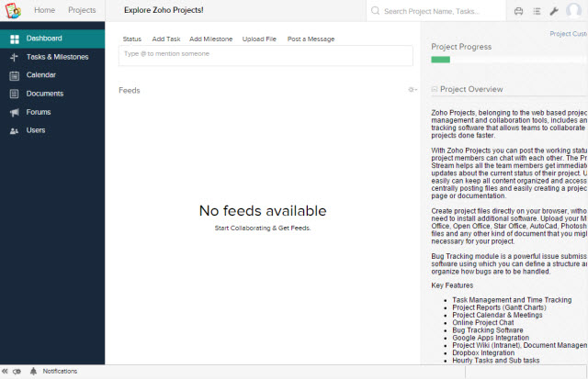Click Project Reports (Gantt Charts) item
The width and height of the screenshot is (588, 379).
click(499, 307)
